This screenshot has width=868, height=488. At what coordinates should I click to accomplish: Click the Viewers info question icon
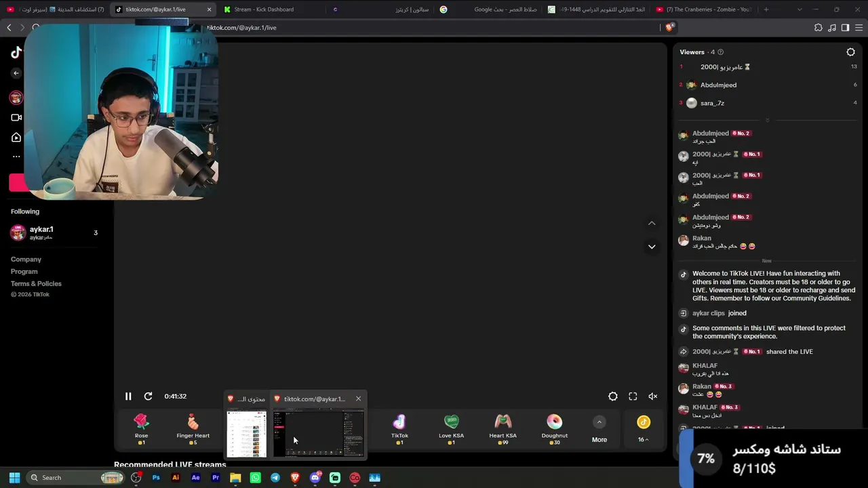click(721, 52)
